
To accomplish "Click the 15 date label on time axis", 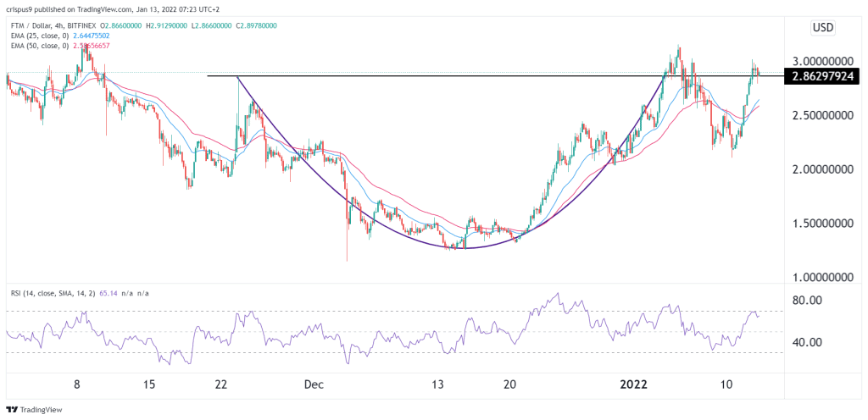I will tap(151, 384).
